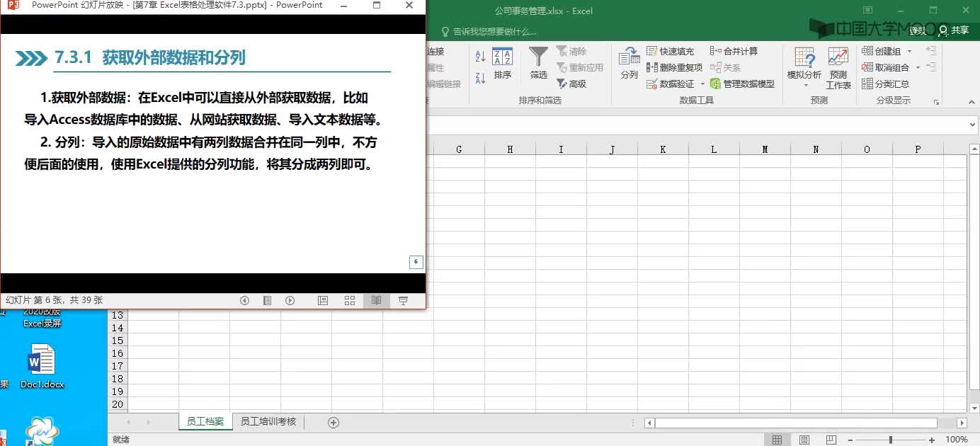The height and width of the screenshot is (446, 980).
Task: Click the 共享 share button
Action: point(953,30)
